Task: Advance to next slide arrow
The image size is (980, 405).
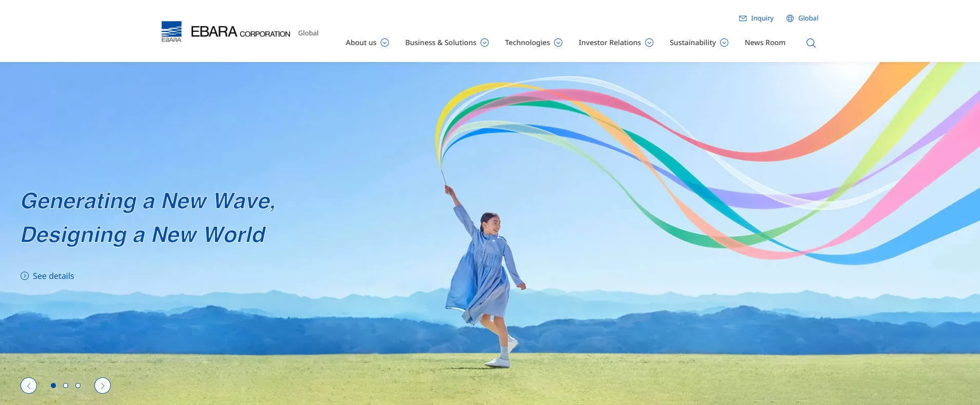Action: (x=103, y=386)
